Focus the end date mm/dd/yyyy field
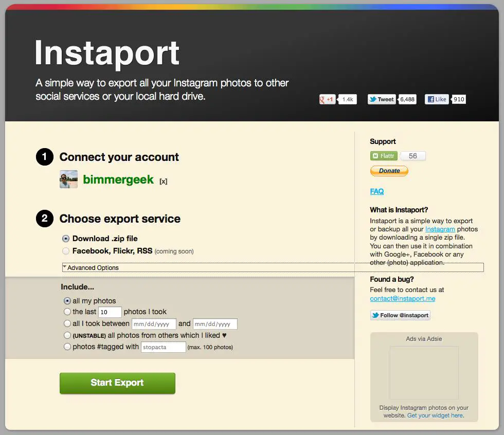This screenshot has height=435, width=504. [x=215, y=324]
